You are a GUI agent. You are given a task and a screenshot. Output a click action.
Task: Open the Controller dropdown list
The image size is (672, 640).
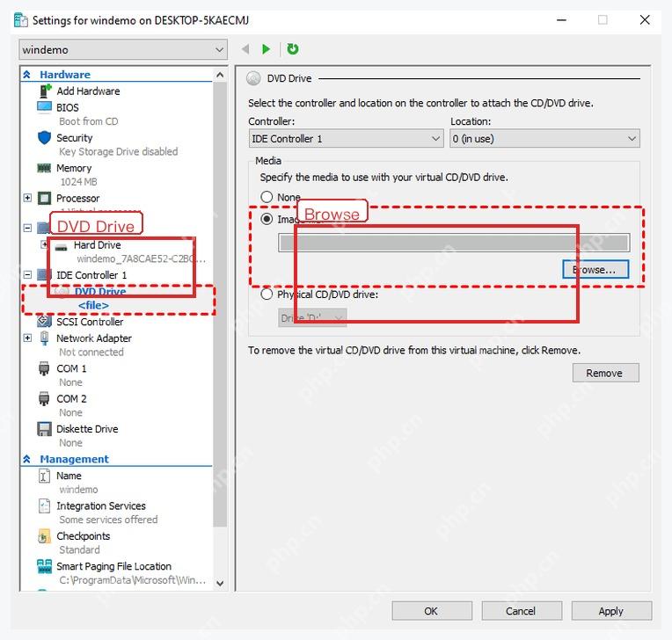pyautogui.click(x=346, y=139)
